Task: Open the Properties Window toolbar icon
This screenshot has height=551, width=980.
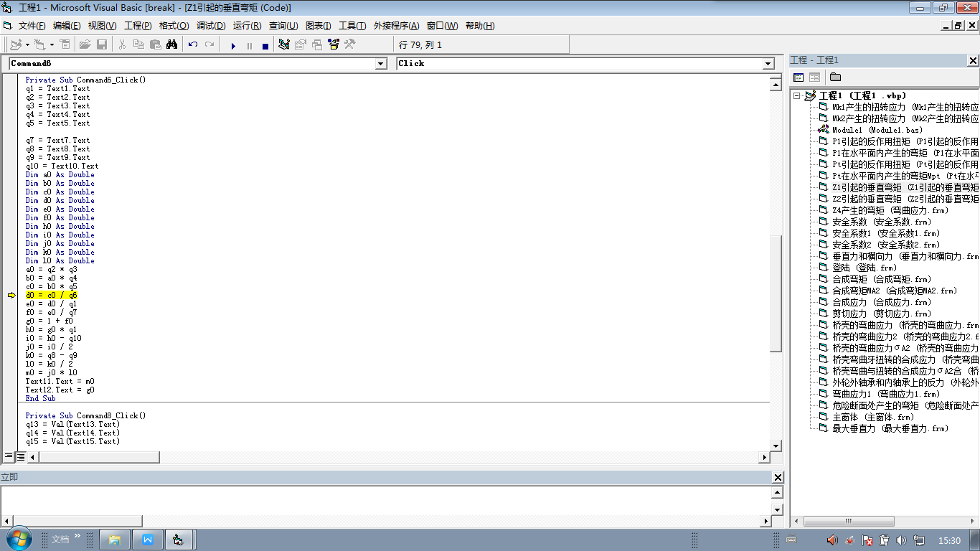Action: tap(301, 44)
